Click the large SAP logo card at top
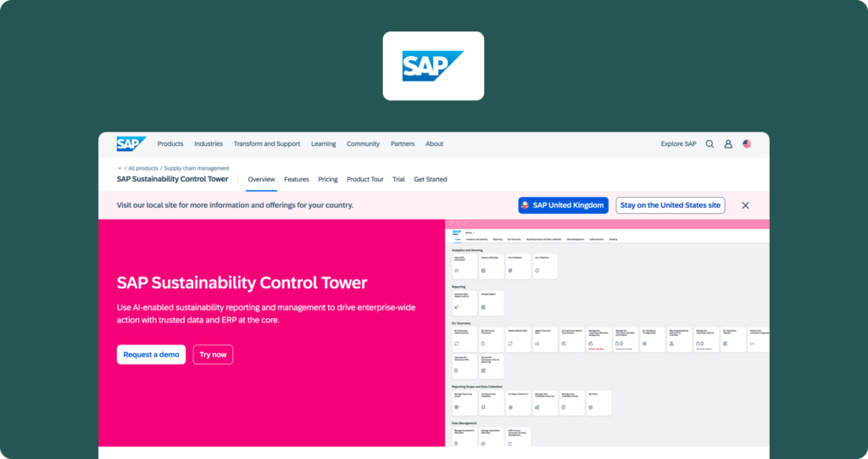This screenshot has width=868, height=459. (x=433, y=66)
